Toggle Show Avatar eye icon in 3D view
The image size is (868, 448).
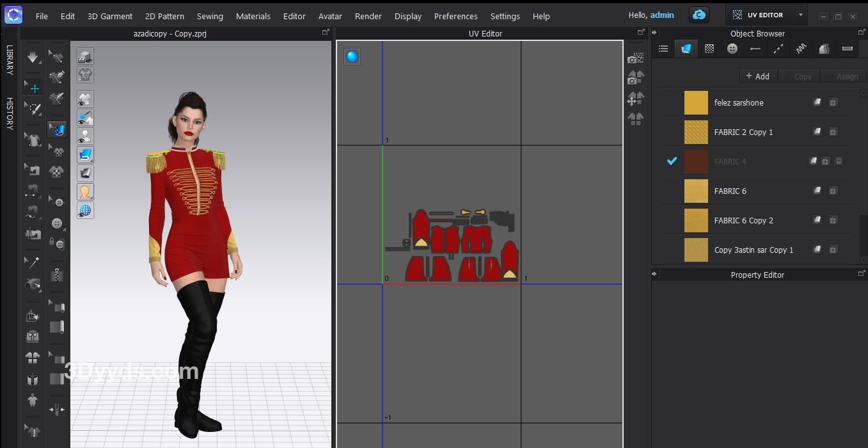point(85,136)
